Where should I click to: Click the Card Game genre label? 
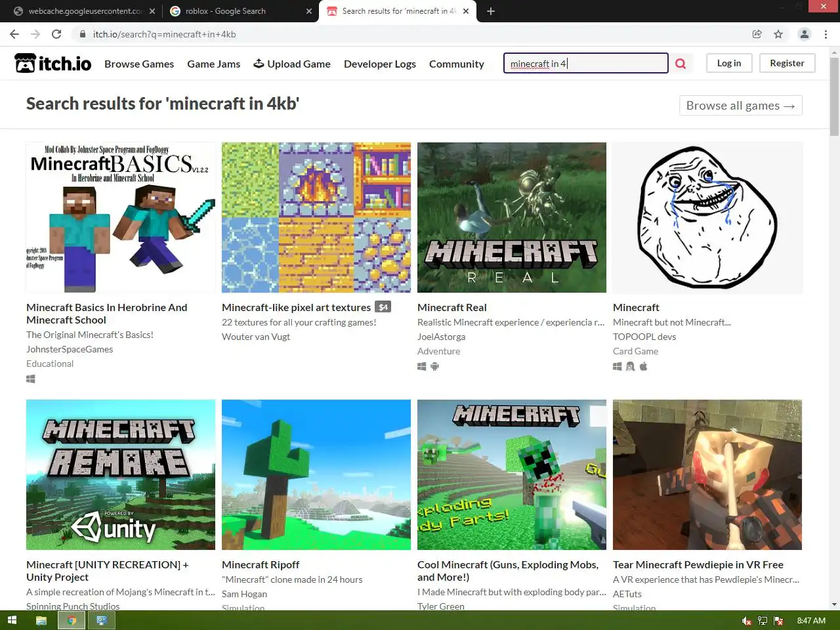pyautogui.click(x=635, y=351)
